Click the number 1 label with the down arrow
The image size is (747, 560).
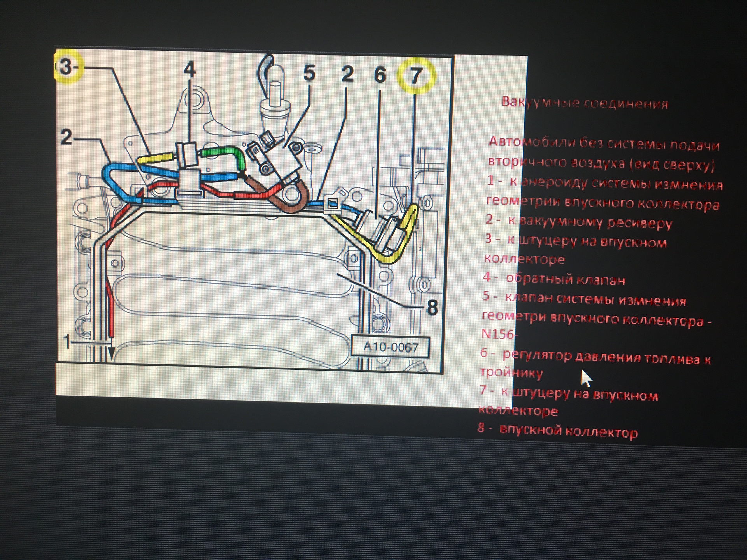click(x=67, y=343)
